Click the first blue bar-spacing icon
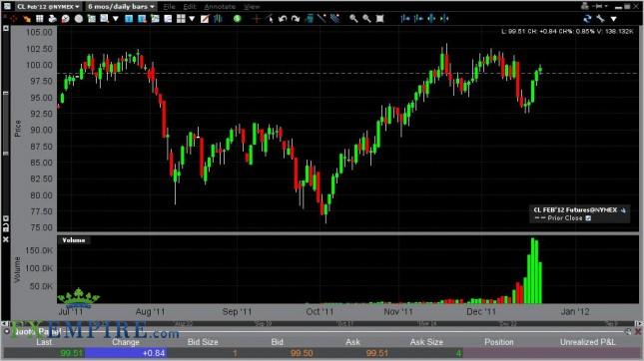644x361 pixels. coord(405,19)
